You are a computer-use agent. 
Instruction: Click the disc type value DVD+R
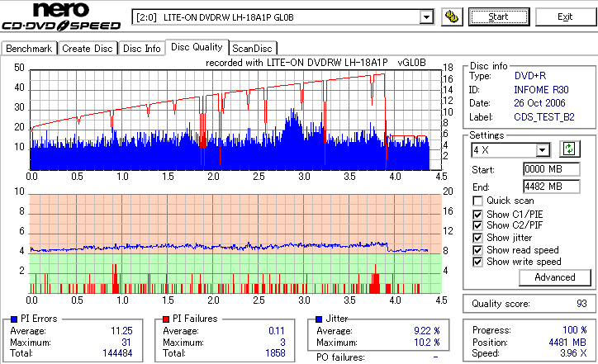point(530,76)
